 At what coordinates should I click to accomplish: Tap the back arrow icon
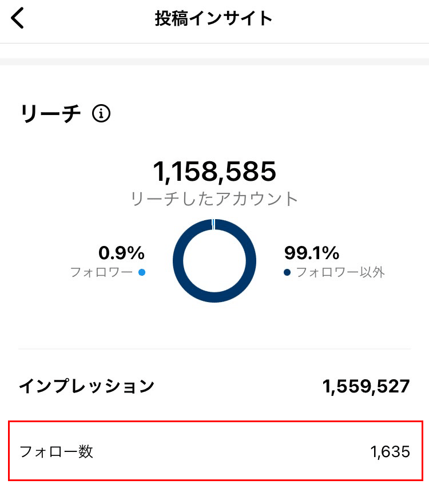(x=18, y=19)
